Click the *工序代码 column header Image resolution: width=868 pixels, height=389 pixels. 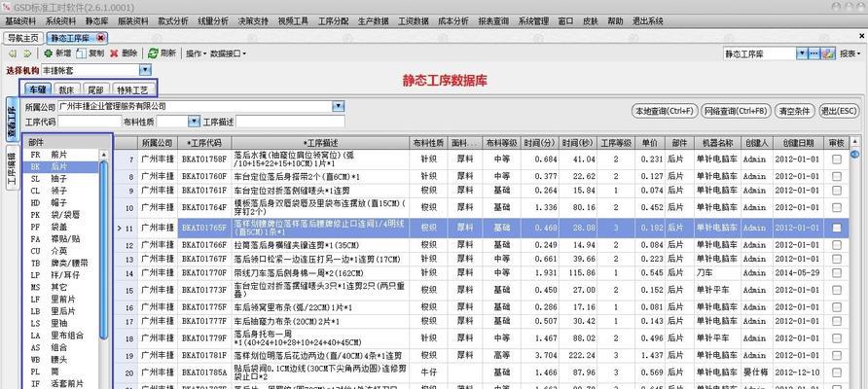pos(204,142)
